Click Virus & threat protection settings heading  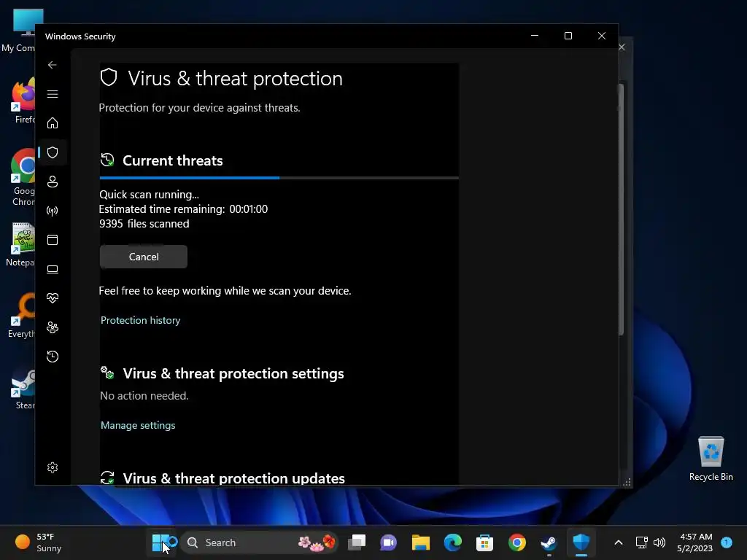[x=233, y=373]
